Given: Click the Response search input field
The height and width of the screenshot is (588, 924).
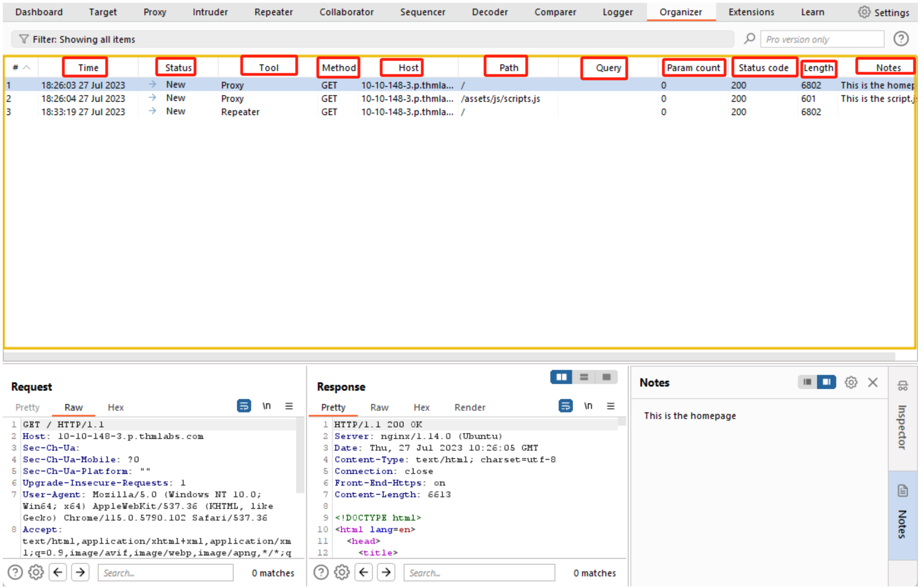Looking at the screenshot, I should [479, 573].
